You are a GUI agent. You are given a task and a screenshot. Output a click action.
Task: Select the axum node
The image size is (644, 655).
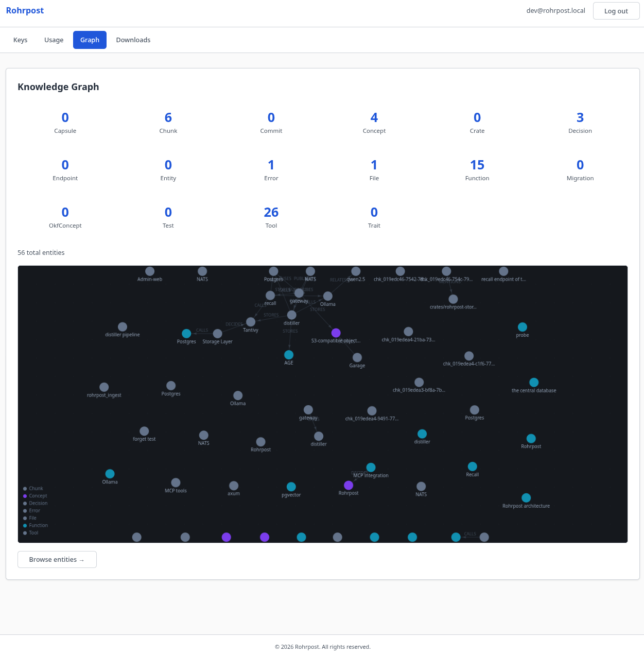click(234, 486)
